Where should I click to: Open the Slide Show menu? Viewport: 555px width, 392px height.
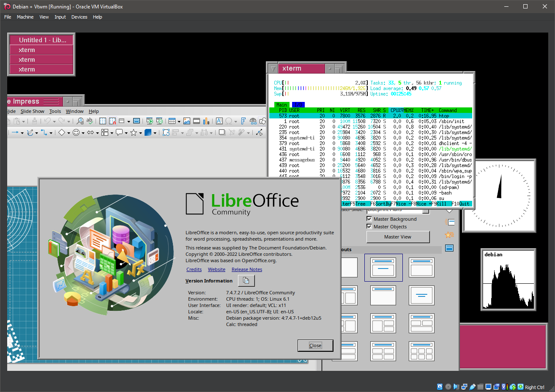pyautogui.click(x=32, y=111)
